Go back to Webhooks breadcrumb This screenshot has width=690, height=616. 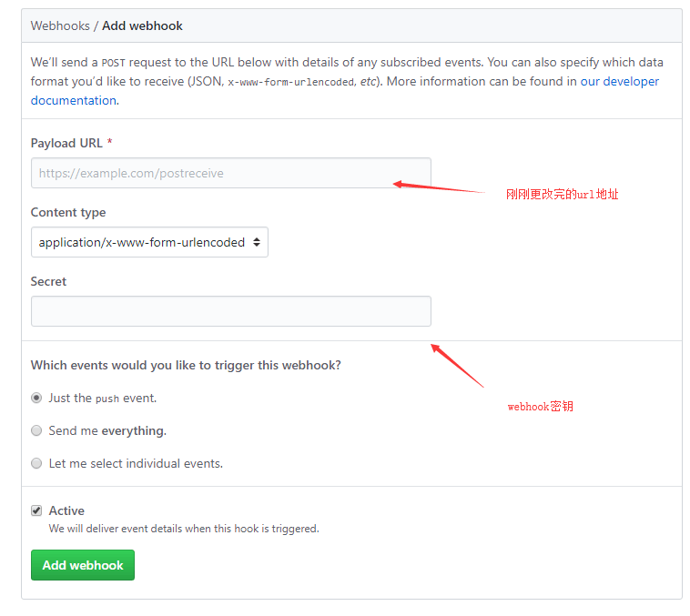tap(60, 25)
